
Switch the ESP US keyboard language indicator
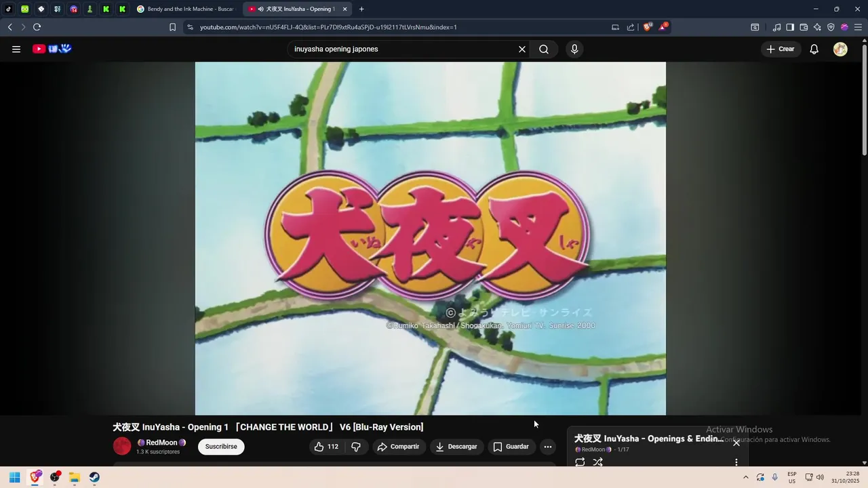coord(792,477)
